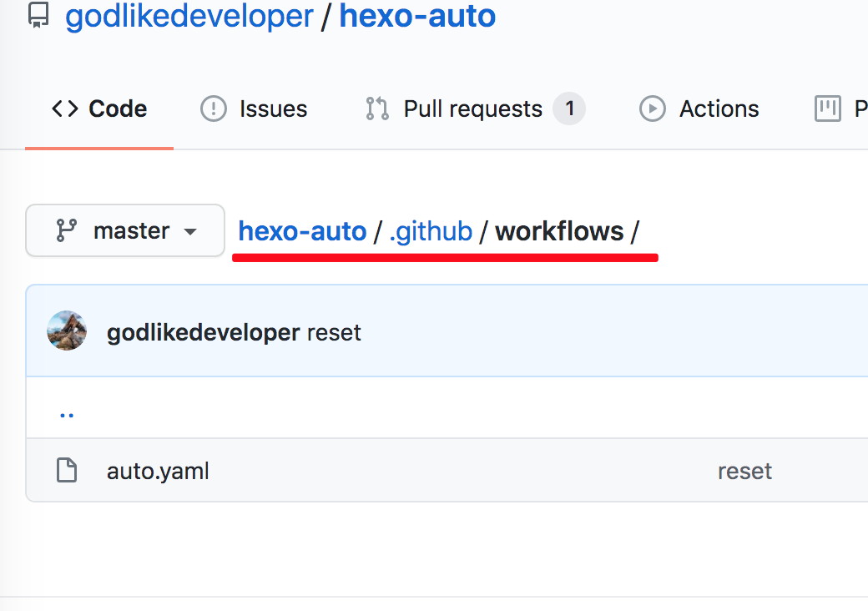Click the Actions play-circle icon

coord(652,109)
